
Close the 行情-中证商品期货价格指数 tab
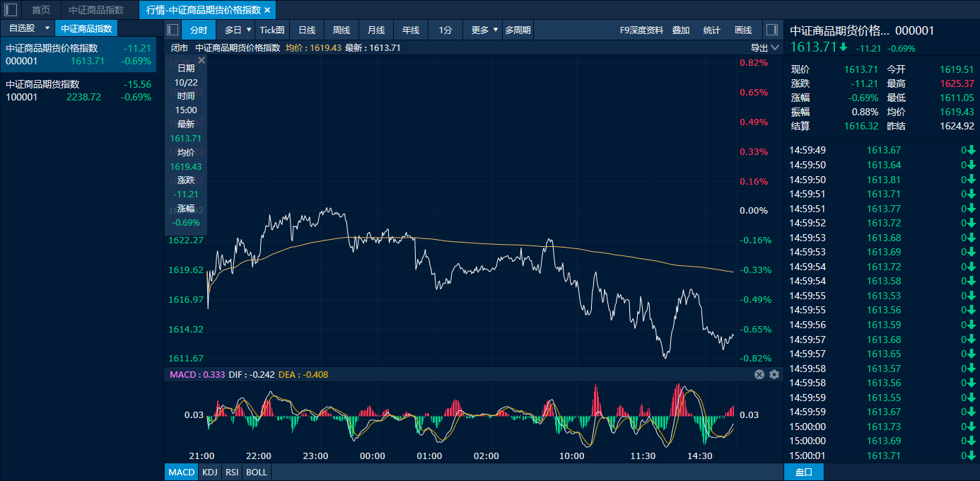[267, 10]
